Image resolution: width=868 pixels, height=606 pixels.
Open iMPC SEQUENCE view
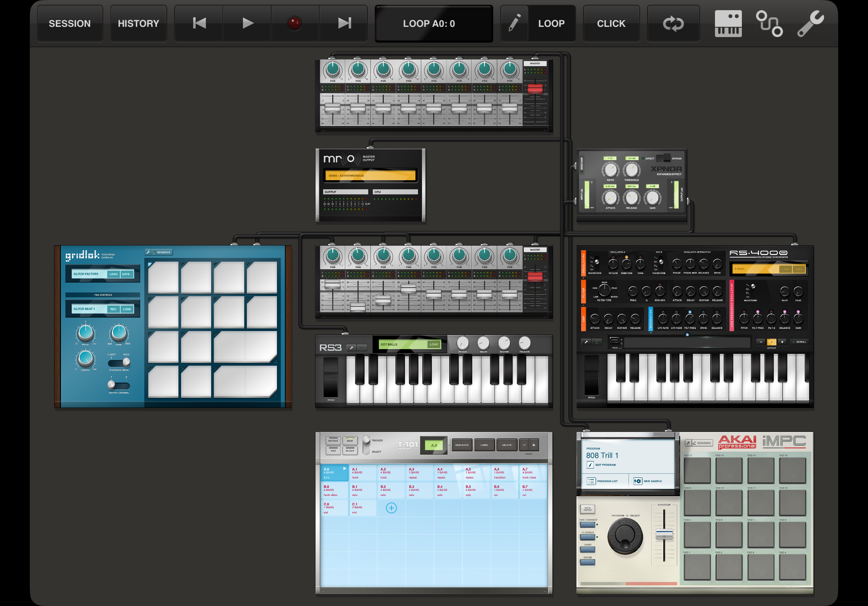click(702, 443)
